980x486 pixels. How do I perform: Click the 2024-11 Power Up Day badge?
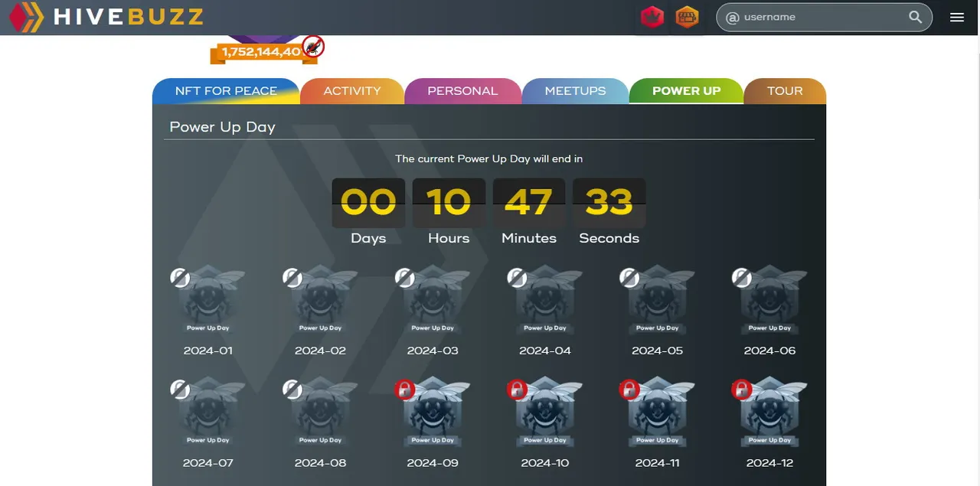[x=658, y=412]
